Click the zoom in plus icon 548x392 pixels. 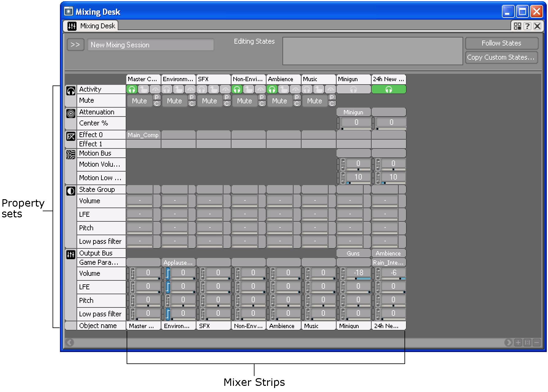click(518, 342)
